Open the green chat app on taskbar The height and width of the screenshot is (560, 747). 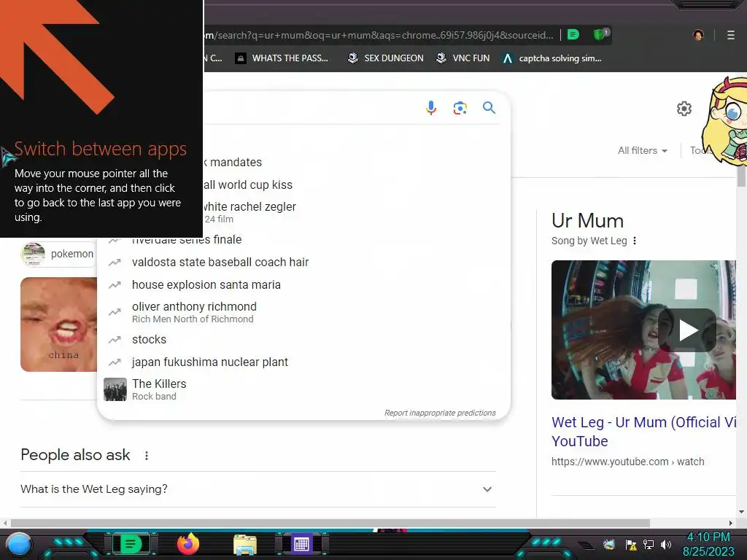131,544
